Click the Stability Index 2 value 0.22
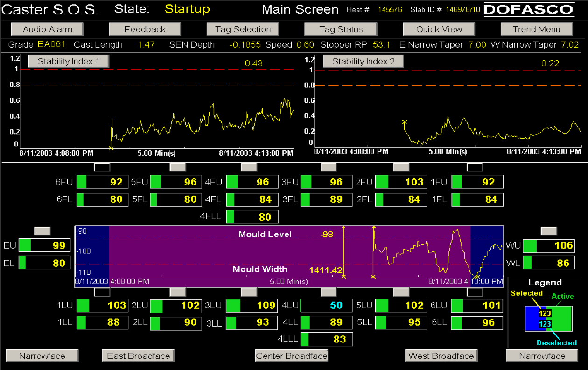Screen dimensions: 588x370 coord(550,64)
